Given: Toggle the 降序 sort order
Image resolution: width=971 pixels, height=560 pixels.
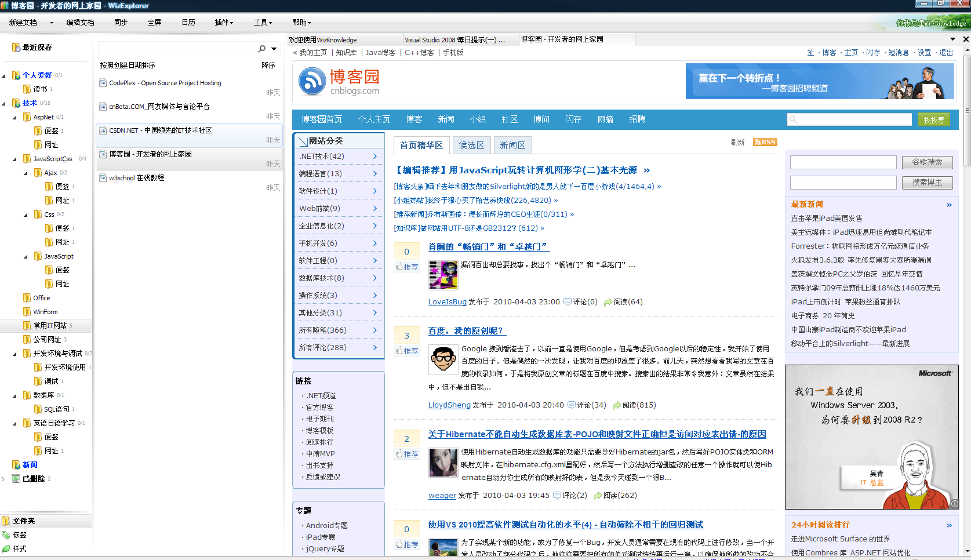Looking at the screenshot, I should [x=268, y=65].
